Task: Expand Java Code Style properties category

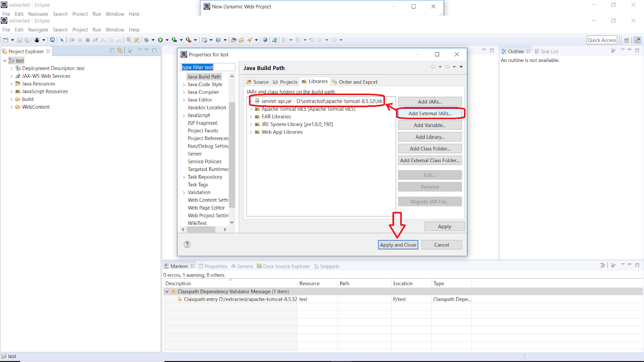Action: coord(184,84)
